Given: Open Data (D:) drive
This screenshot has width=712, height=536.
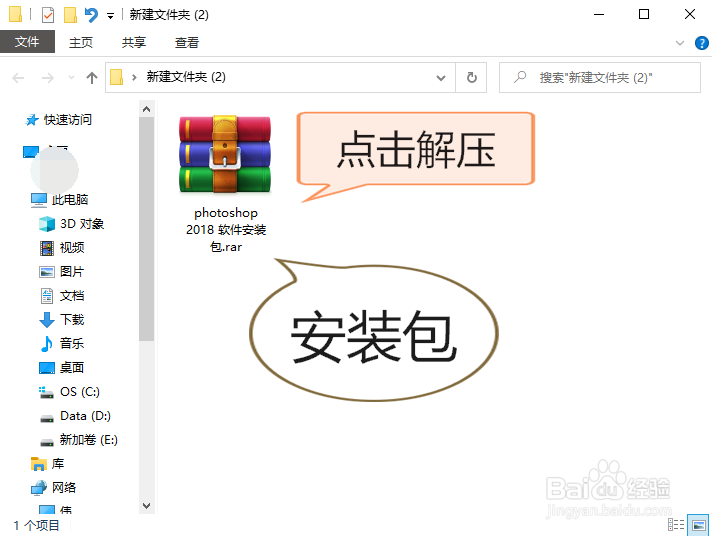Looking at the screenshot, I should click(85, 416).
